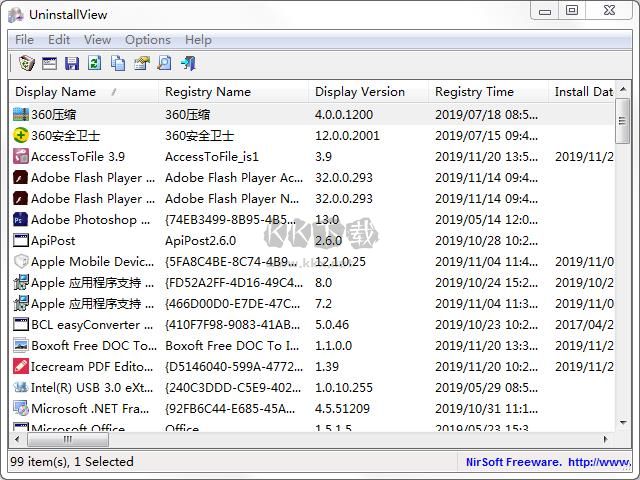
Task: Click the Find magnifier toolbar icon
Action: coord(164,63)
